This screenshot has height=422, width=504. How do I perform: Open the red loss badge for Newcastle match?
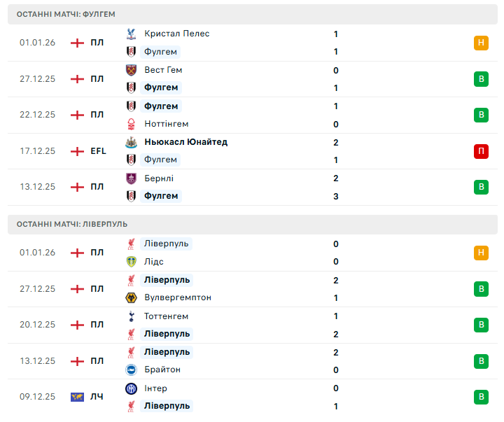coord(481,151)
